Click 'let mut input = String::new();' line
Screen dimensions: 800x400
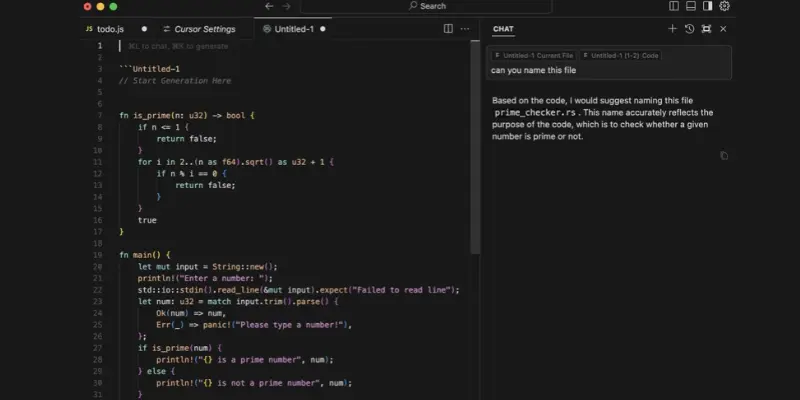pos(208,266)
